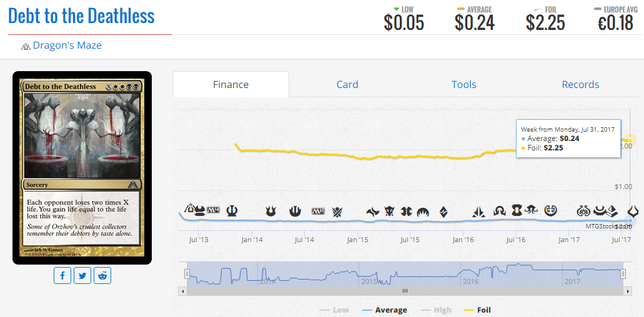Click the Oath of the Gatewatch set symbol

478,212
